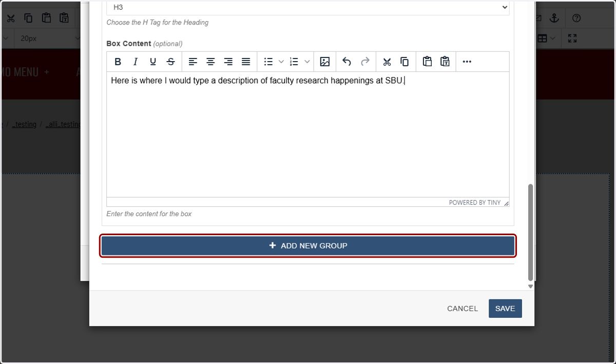Click inside the Box Content text area
The image size is (616, 364).
pyautogui.click(x=308, y=135)
